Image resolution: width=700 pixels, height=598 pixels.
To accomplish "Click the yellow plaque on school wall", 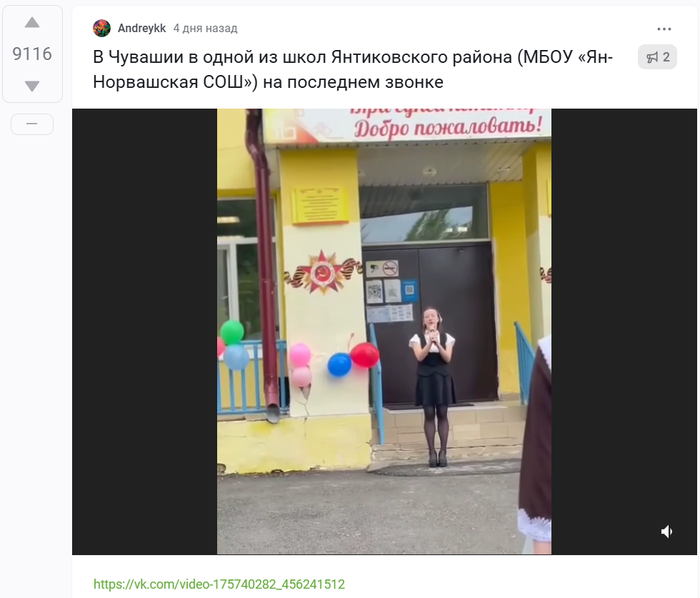I will pos(320,205).
